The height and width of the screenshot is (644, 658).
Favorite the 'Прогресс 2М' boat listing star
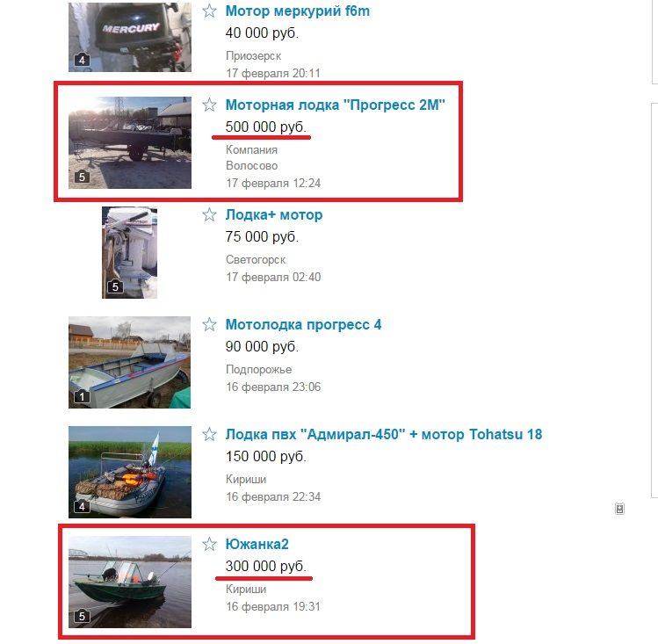pos(209,105)
